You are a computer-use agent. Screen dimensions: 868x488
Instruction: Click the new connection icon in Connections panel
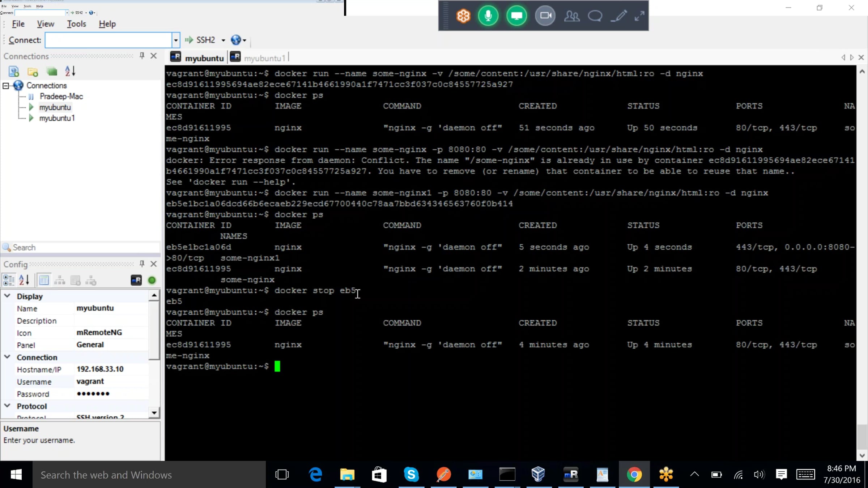14,71
